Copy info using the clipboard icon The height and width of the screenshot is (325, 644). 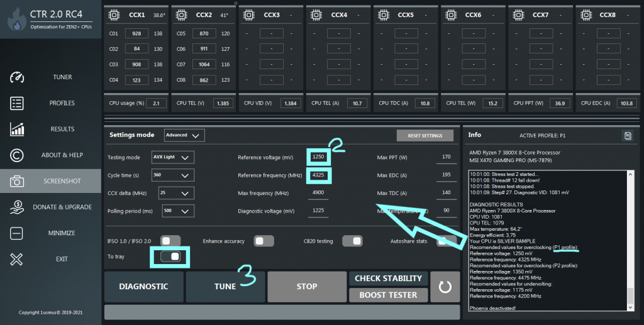(x=627, y=136)
